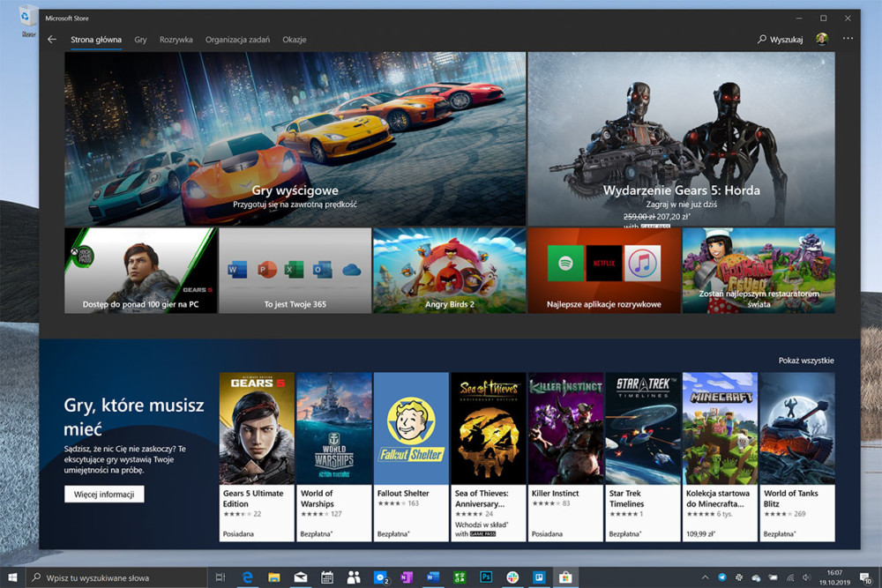Select Kolekcja startowa do Minecrafta card
Viewport: 882px width, 588px height.
click(720, 457)
